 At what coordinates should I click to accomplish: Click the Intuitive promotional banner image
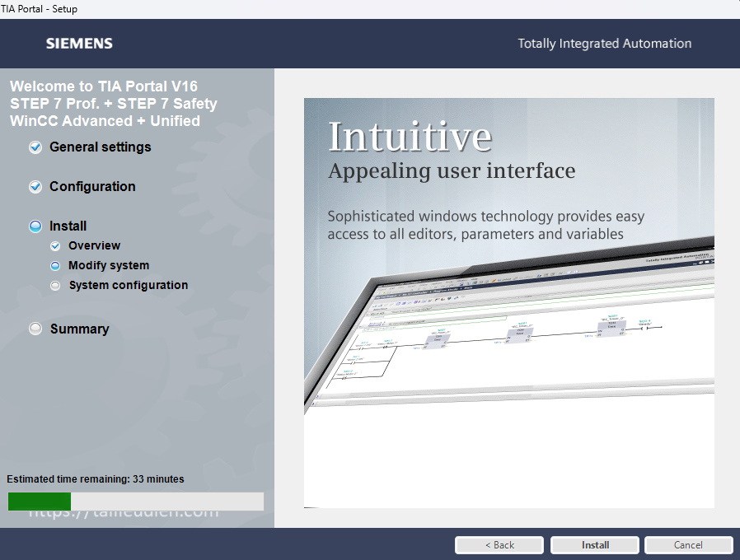pos(508,302)
